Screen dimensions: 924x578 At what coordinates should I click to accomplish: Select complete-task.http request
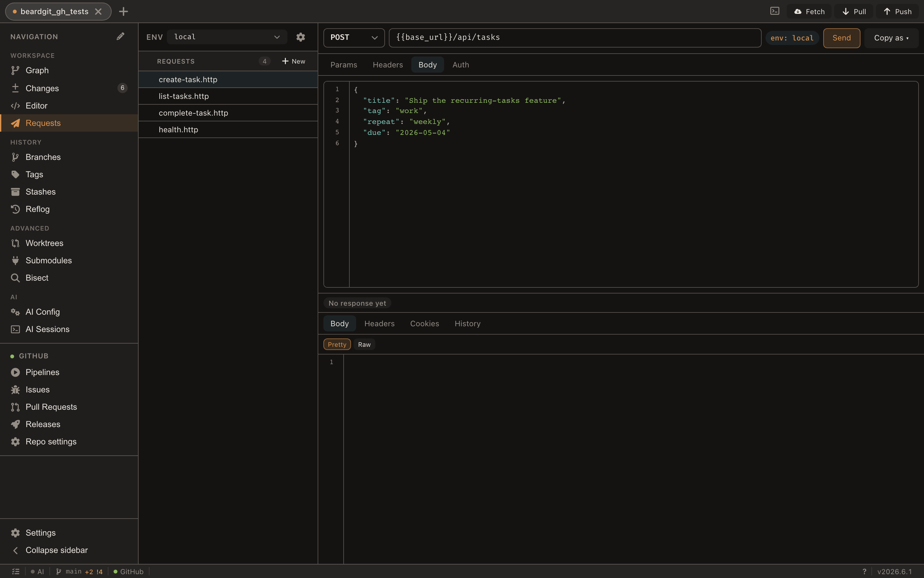pos(228,113)
